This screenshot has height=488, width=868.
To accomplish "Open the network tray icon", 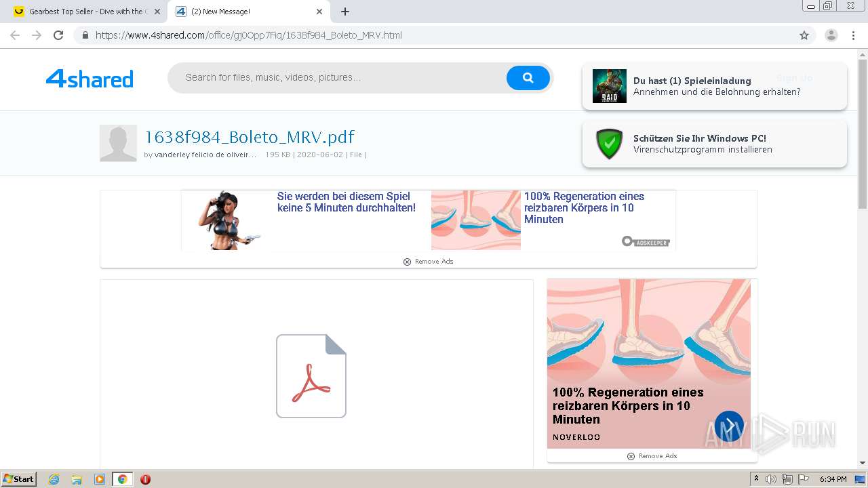I will point(787,479).
